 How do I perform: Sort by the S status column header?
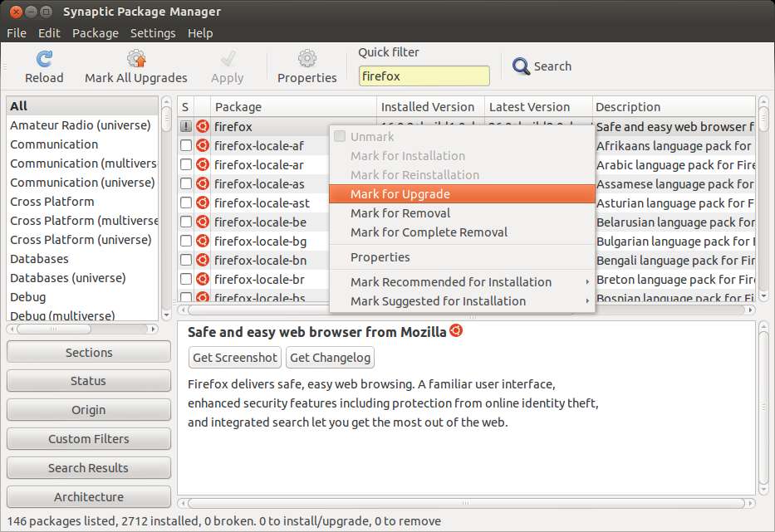tap(185, 107)
